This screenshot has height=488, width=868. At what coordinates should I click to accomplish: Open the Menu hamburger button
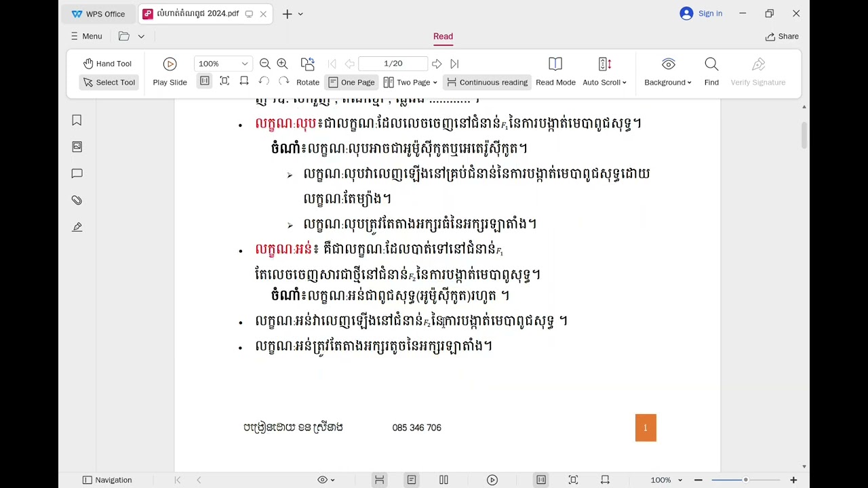click(86, 36)
